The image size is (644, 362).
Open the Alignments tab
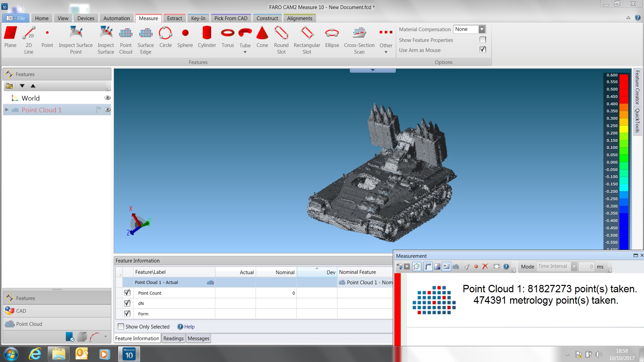300,18
